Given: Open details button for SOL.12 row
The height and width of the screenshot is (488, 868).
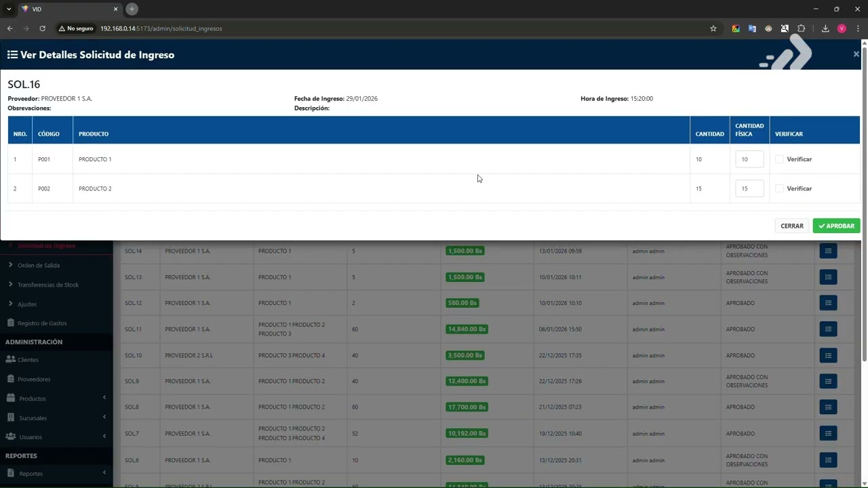Looking at the screenshot, I should 828,303.
